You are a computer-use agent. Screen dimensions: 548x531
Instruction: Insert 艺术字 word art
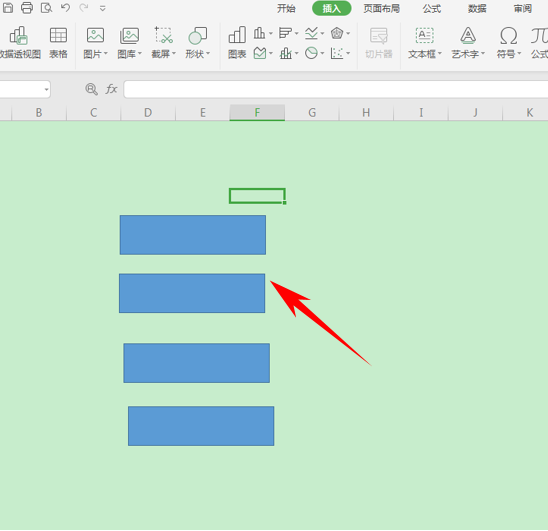point(468,35)
